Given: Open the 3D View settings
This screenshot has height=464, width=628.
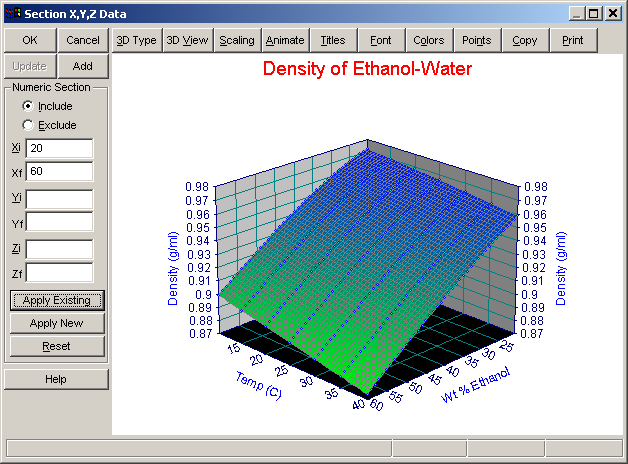Looking at the screenshot, I should [x=187, y=40].
